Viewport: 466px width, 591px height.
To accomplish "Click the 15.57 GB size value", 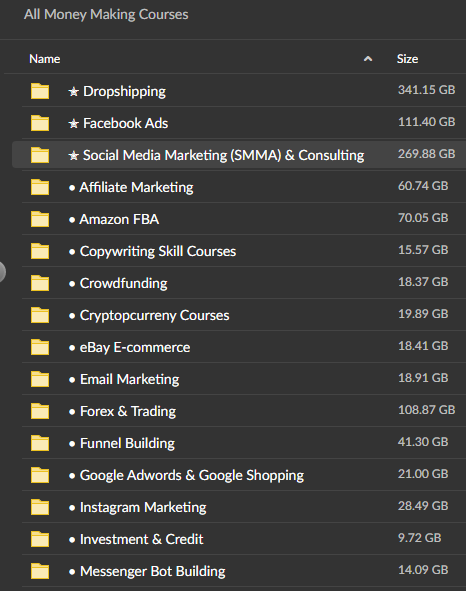I will point(423,250).
